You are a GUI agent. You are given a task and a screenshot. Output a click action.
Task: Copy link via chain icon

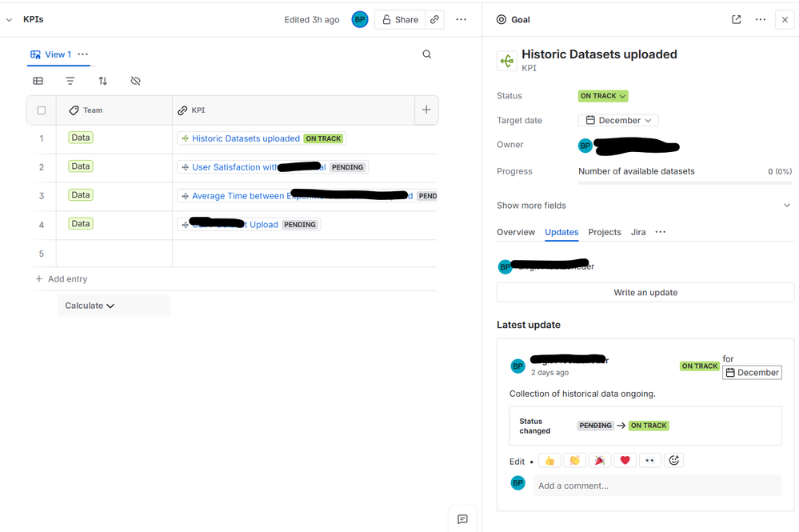(x=434, y=20)
